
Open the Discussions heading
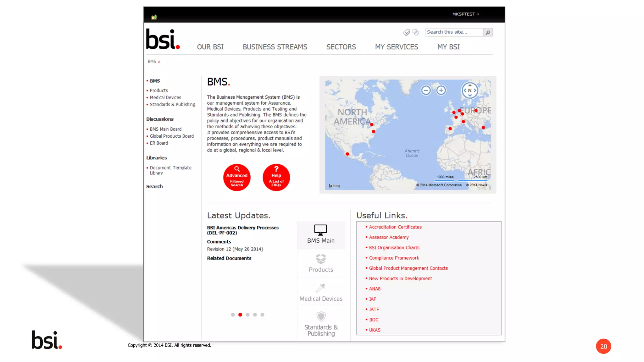160,119
